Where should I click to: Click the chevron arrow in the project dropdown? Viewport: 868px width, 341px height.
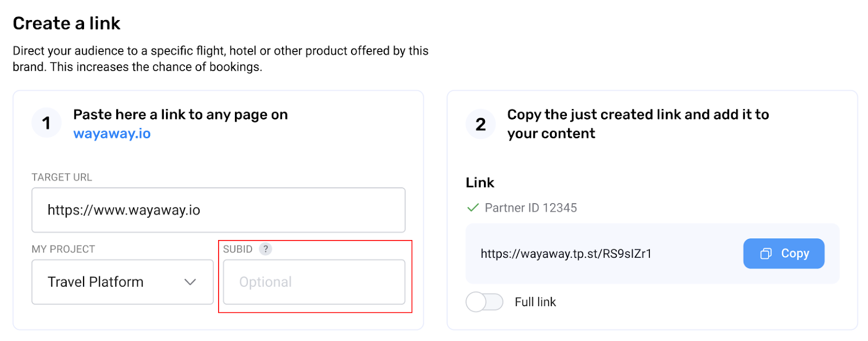coord(190,282)
